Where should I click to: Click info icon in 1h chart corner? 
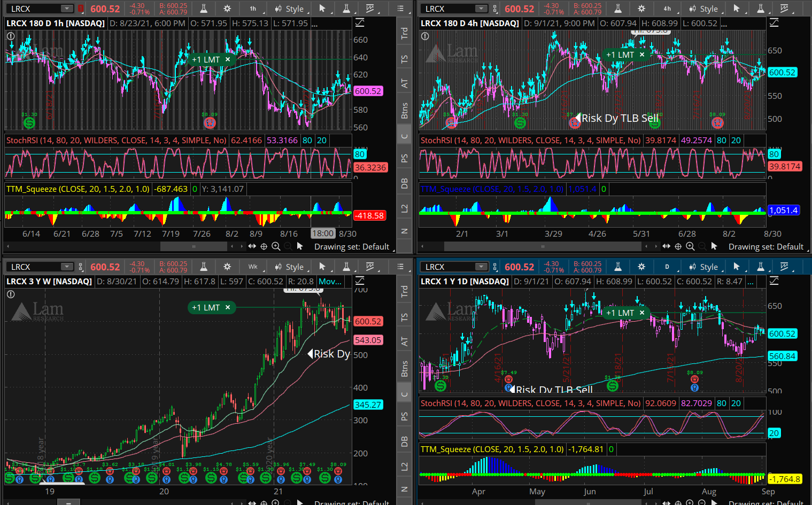(10, 36)
